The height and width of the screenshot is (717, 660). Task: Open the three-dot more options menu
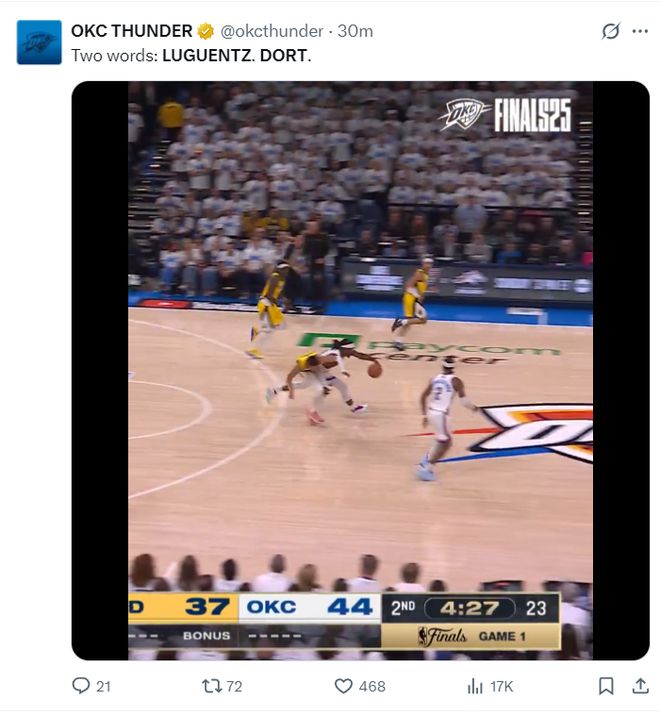[x=639, y=31]
